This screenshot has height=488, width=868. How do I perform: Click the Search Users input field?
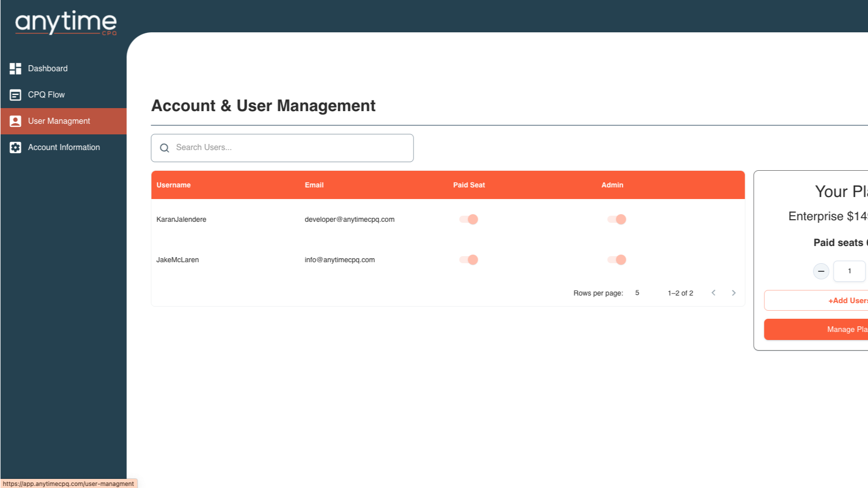282,148
